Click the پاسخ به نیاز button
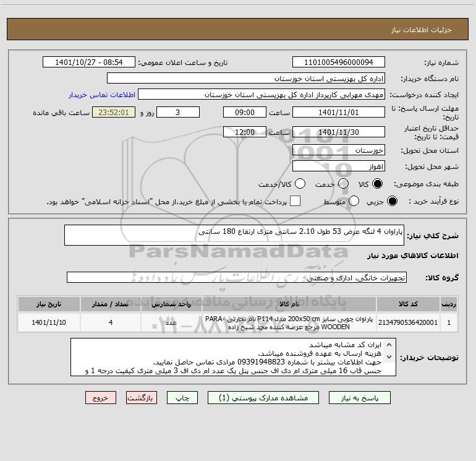Screen dimensions: 476x461 (x=359, y=398)
